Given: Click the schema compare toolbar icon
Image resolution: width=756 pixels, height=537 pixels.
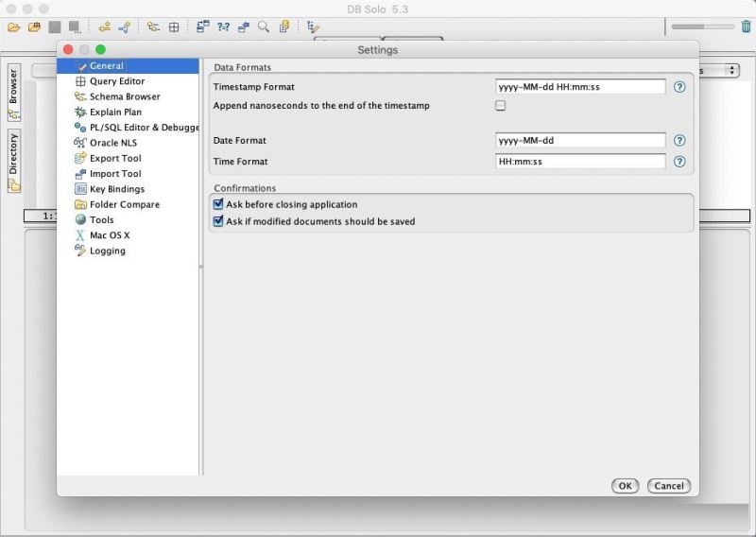Looking at the screenshot, I should (203, 26).
